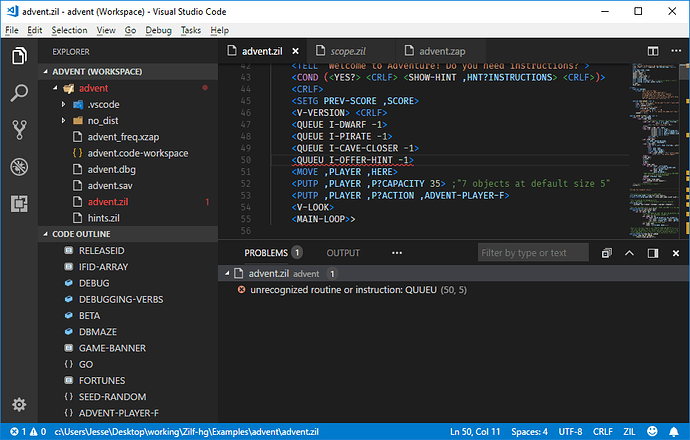Collapse the advent.zil problems group
The image size is (690, 440).
pyautogui.click(x=227, y=273)
